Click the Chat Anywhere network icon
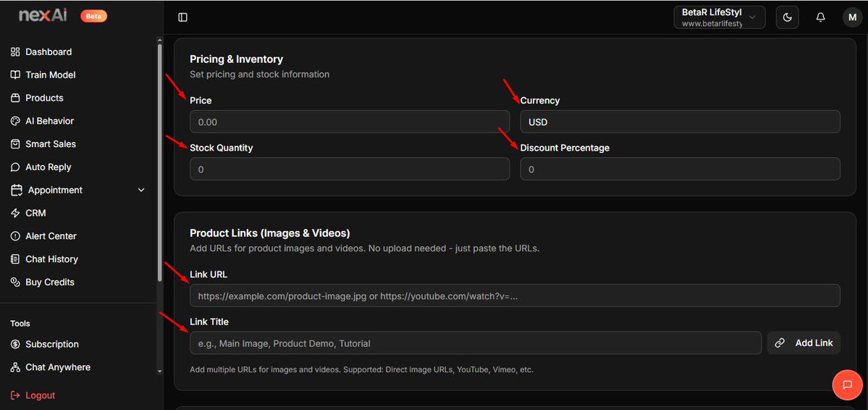 pyautogui.click(x=15, y=367)
